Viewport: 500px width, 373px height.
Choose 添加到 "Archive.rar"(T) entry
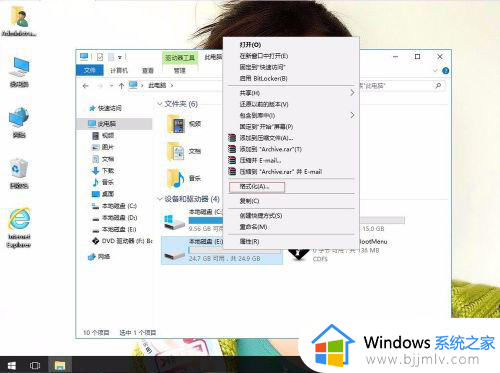click(x=271, y=149)
